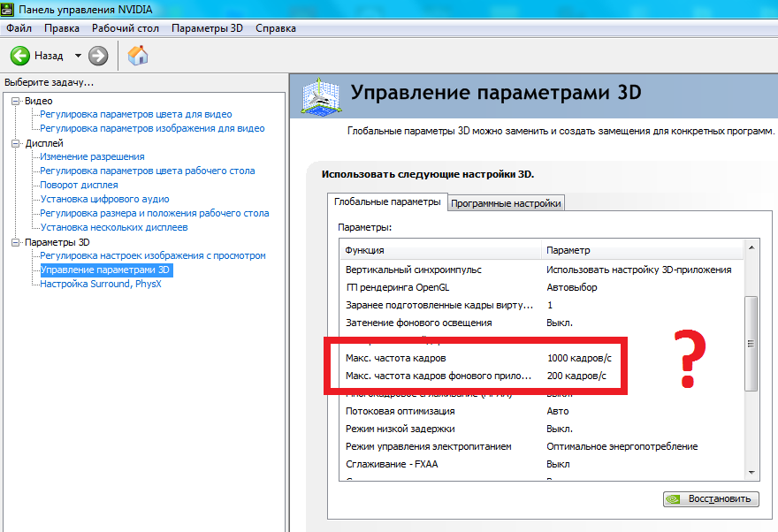Open the Параметры 3D menu
This screenshot has height=532, width=778.
(207, 28)
